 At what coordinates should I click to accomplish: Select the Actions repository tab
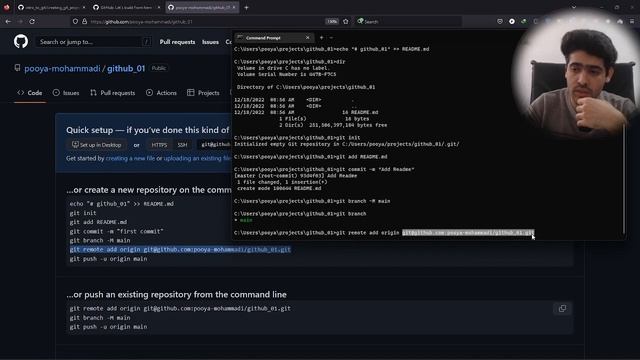coord(161,93)
